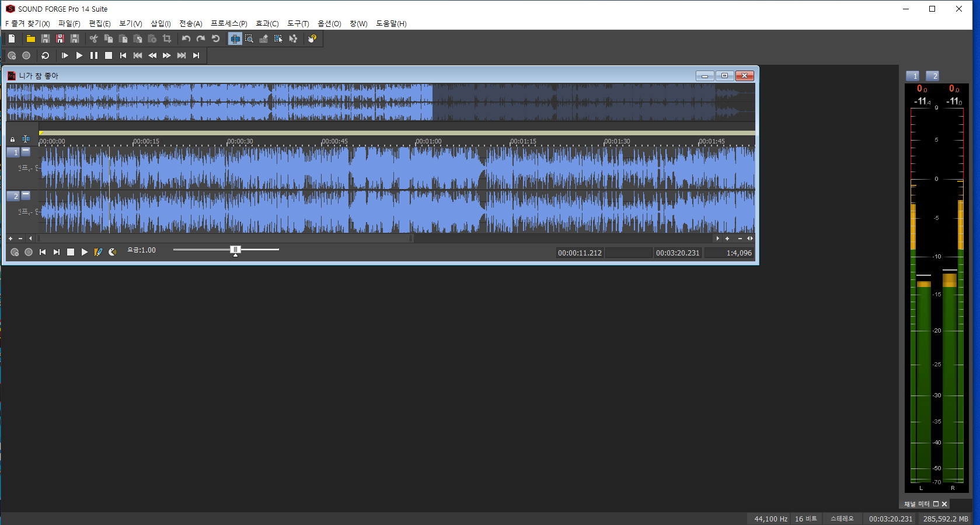980x525 pixels.
Task: Toggle edit tool icon beside lock
Action: (x=26, y=139)
